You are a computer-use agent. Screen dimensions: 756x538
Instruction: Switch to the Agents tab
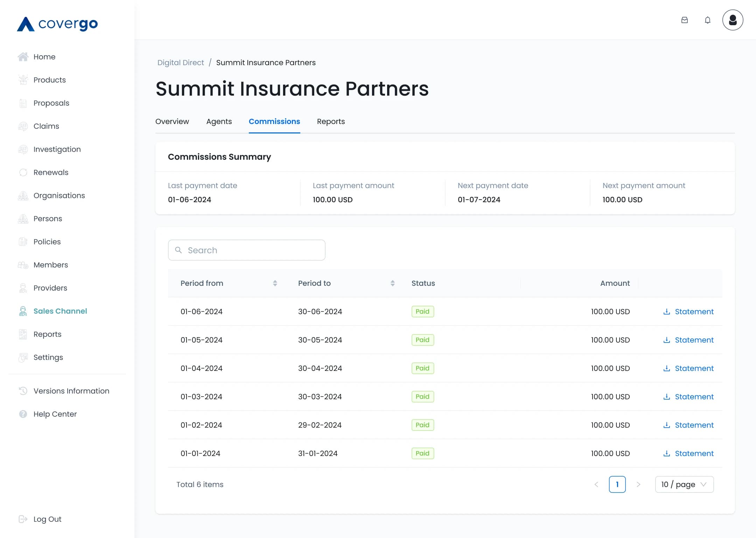point(219,121)
